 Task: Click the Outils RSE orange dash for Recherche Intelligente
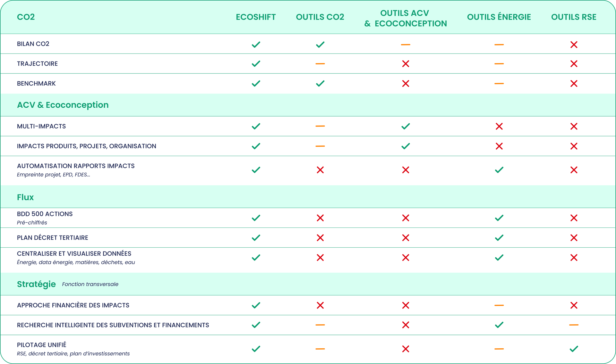[574, 325]
